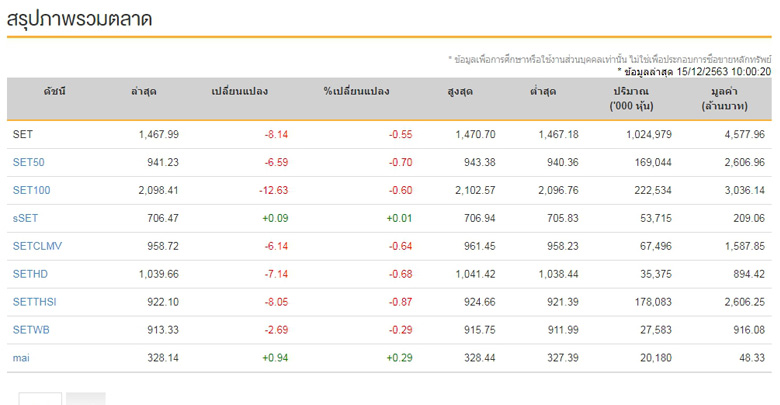Screen dimensions: 780x405
Task: Open the SET50 index link
Action: click(27, 162)
